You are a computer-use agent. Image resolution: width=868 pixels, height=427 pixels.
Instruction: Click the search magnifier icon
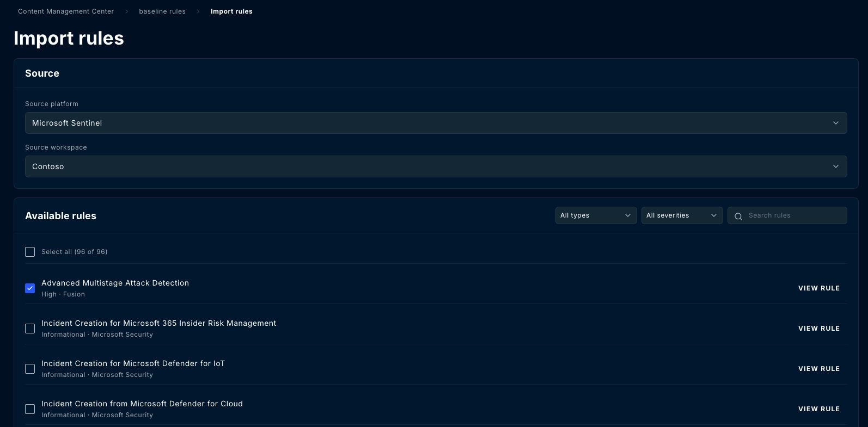tap(738, 216)
